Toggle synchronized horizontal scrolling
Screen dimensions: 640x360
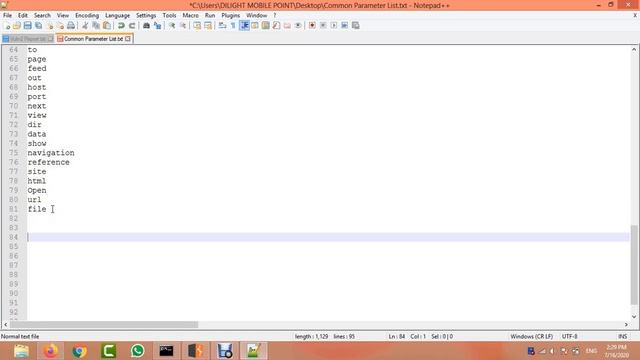tap(208, 26)
